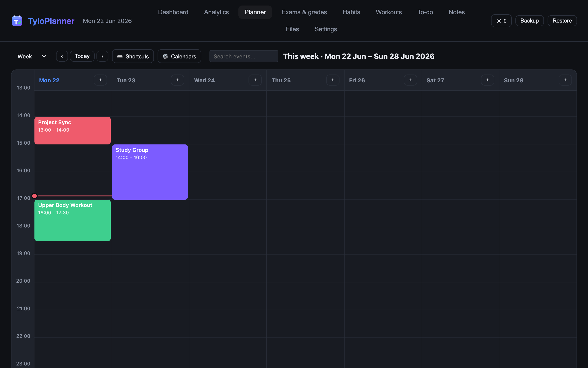The height and width of the screenshot is (368, 588).
Task: Open the Files tab
Action: pyautogui.click(x=292, y=29)
